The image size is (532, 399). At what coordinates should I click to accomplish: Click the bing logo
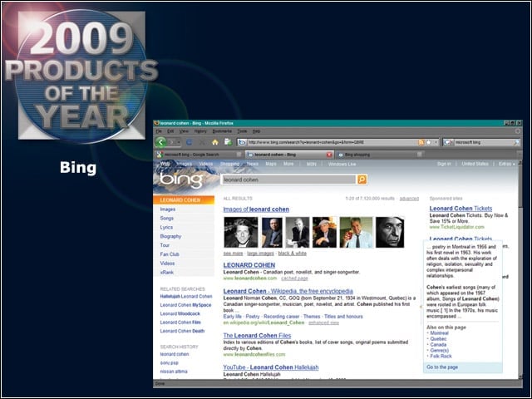point(181,180)
